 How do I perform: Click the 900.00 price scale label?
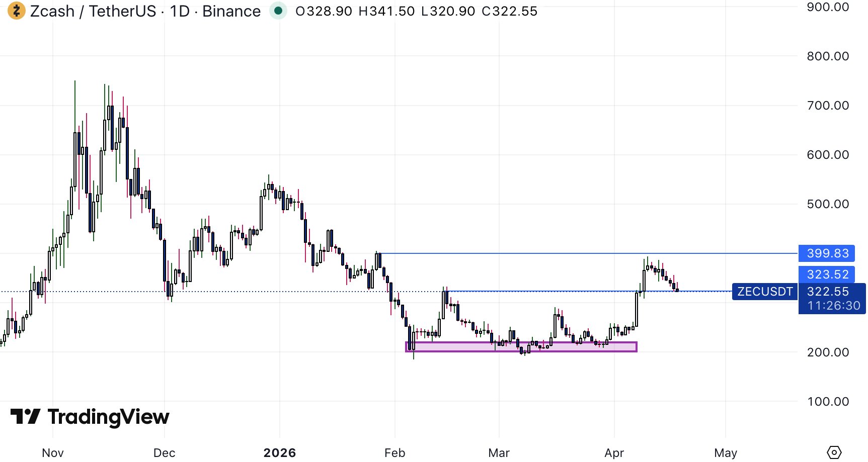(x=827, y=7)
